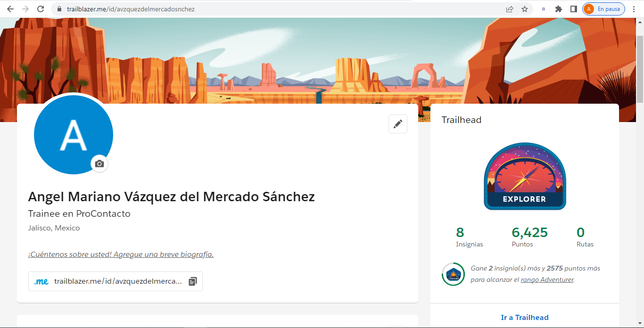Viewport: 644px width, 328px height.
Task: Click the "En pausa" profile button
Action: click(603, 8)
